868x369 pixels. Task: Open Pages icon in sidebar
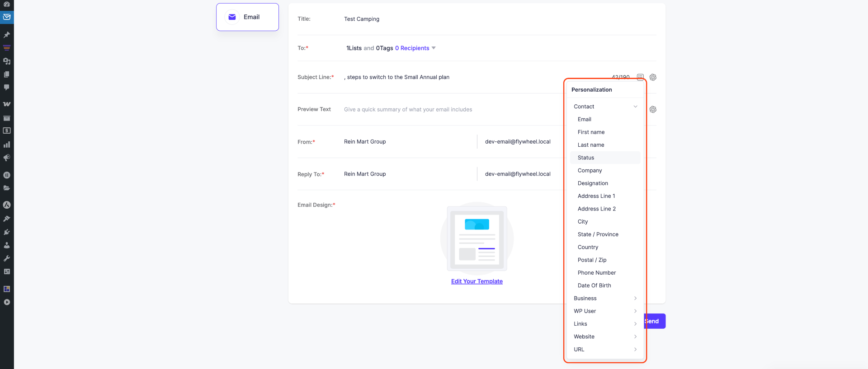point(7,74)
